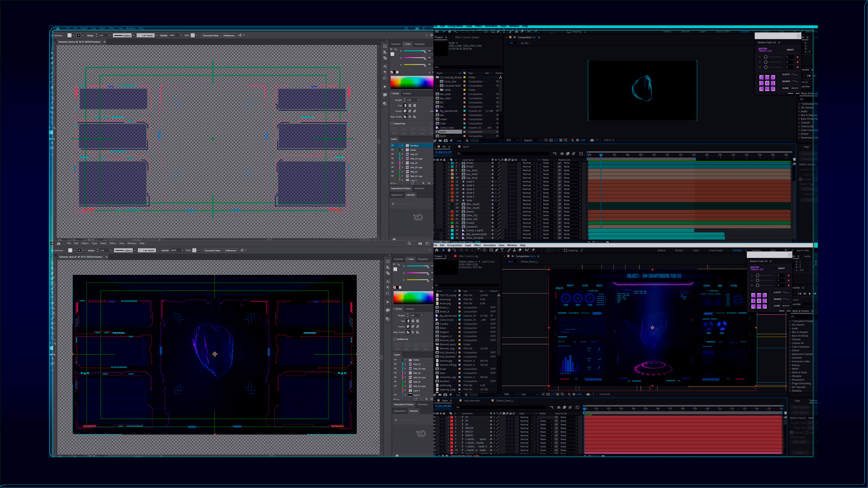This screenshot has height=488, width=868.
Task: Expand Color Correction effects category in bottom AE
Action: (800, 347)
